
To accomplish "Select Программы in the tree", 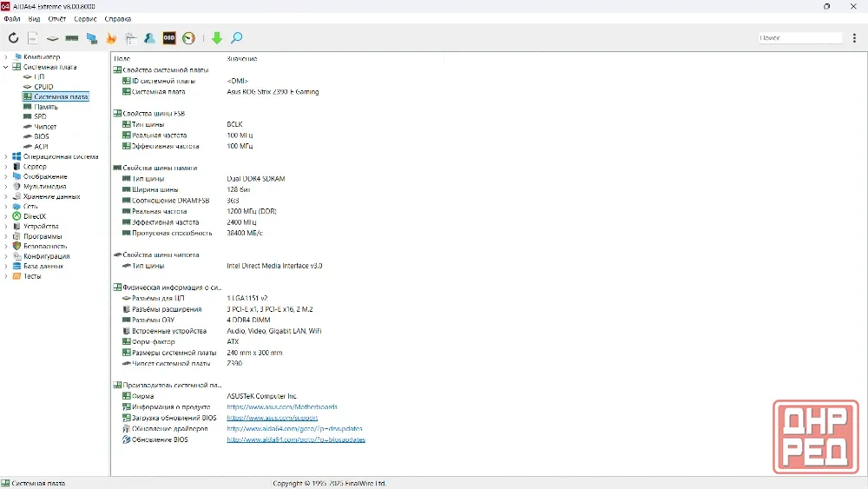I will coord(42,236).
